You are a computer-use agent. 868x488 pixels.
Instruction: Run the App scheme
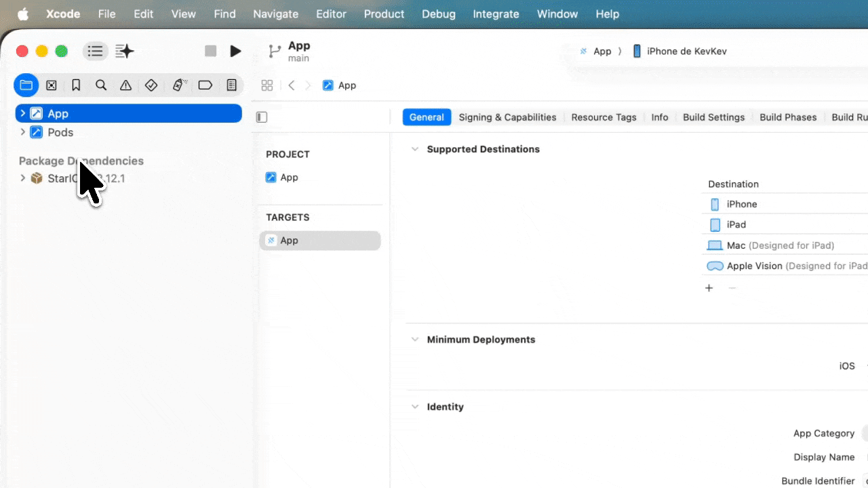pos(235,51)
